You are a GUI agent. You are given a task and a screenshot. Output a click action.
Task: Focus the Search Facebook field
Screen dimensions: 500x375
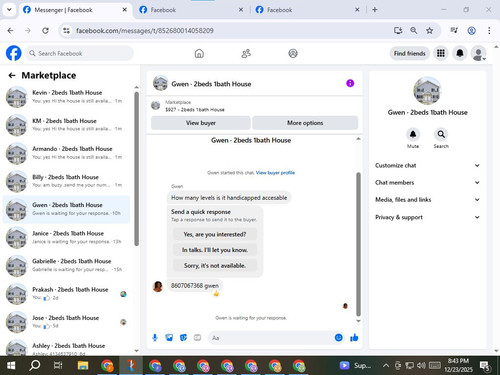(79, 53)
